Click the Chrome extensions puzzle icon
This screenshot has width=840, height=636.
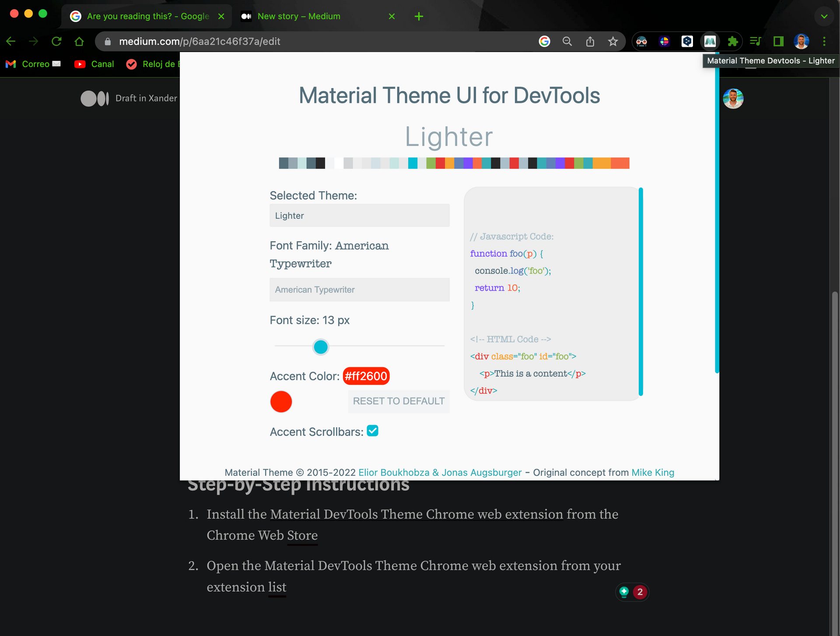(733, 41)
